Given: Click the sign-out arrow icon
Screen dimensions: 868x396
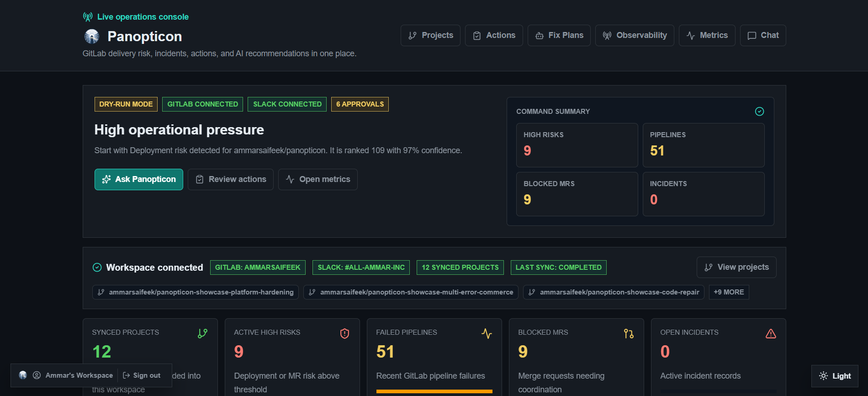Looking at the screenshot, I should [x=127, y=375].
